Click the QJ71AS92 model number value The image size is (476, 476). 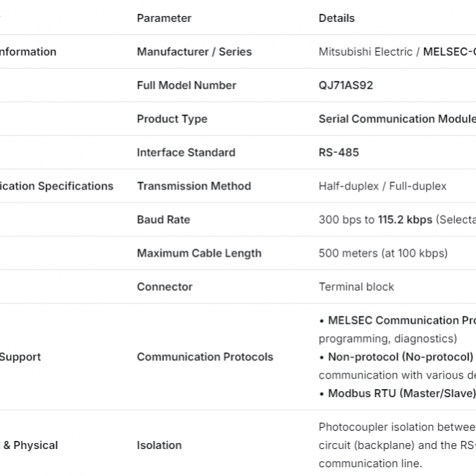(346, 86)
